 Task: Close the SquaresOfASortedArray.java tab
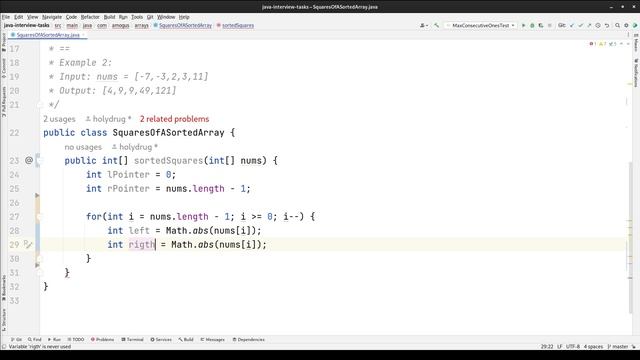[x=83, y=35]
